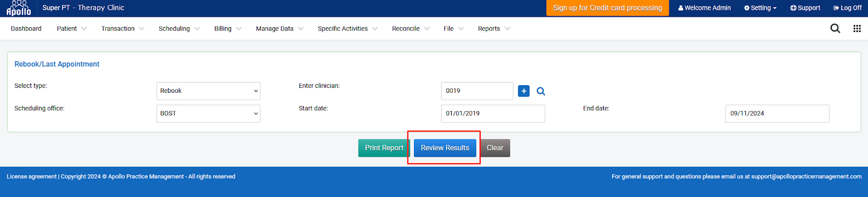Go to the Dashboard tab

tap(26, 29)
